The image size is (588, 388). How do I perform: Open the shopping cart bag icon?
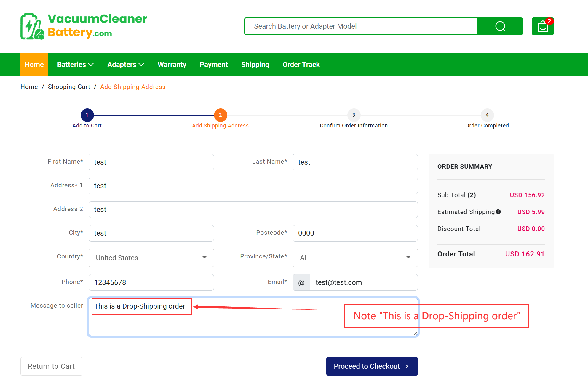click(542, 27)
